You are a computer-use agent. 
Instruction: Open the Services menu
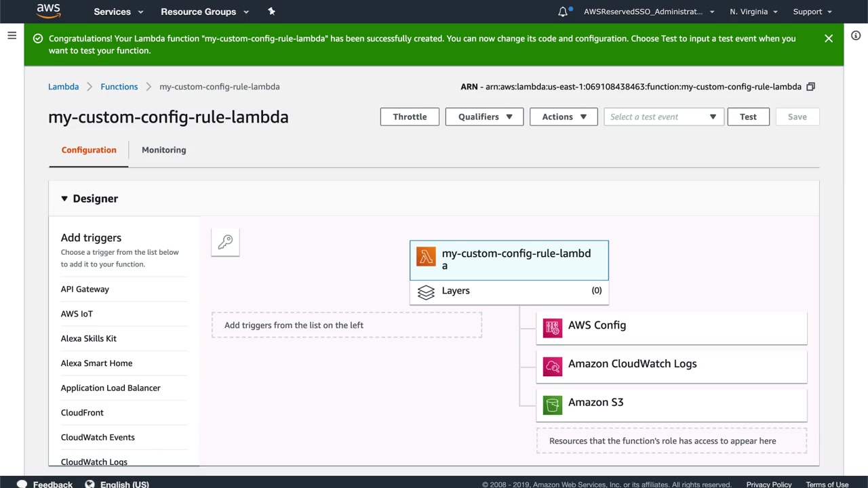[118, 12]
